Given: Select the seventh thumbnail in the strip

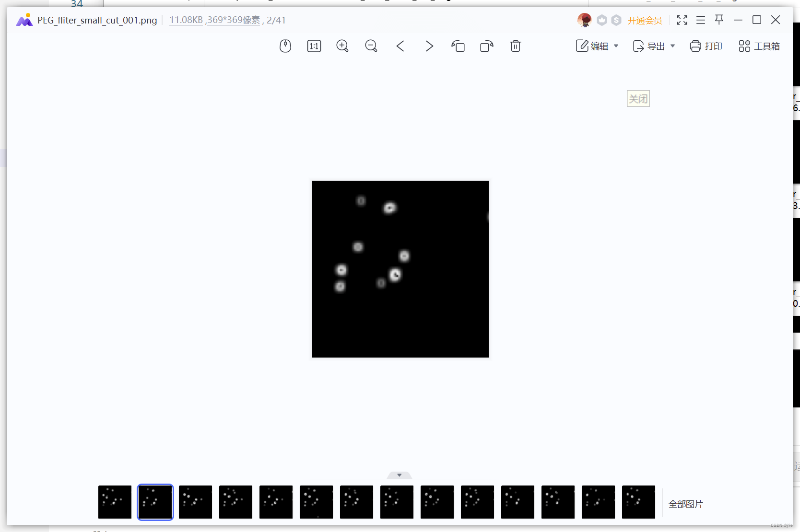Looking at the screenshot, I should click(x=356, y=502).
